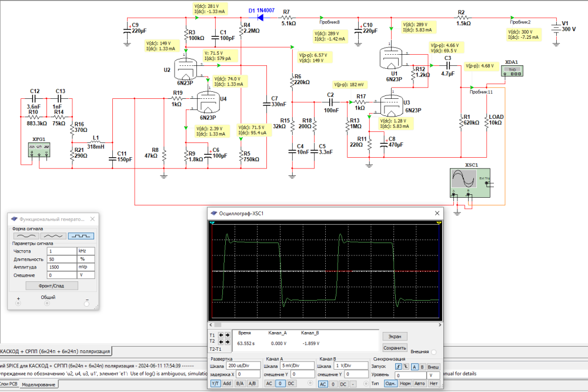Set trigger type to Авто

pos(419,384)
